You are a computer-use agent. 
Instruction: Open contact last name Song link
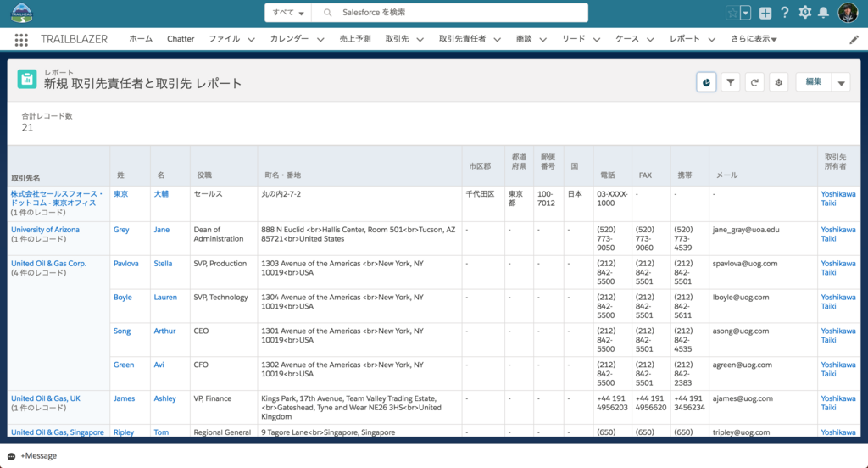point(122,331)
